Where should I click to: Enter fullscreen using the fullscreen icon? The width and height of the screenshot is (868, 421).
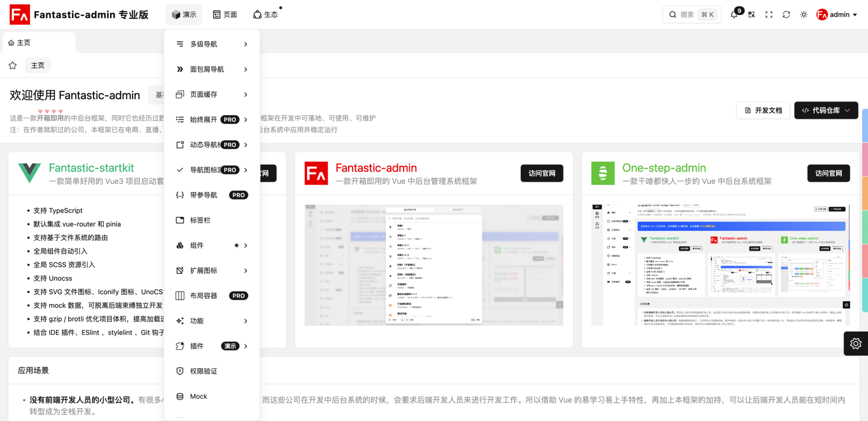769,15
